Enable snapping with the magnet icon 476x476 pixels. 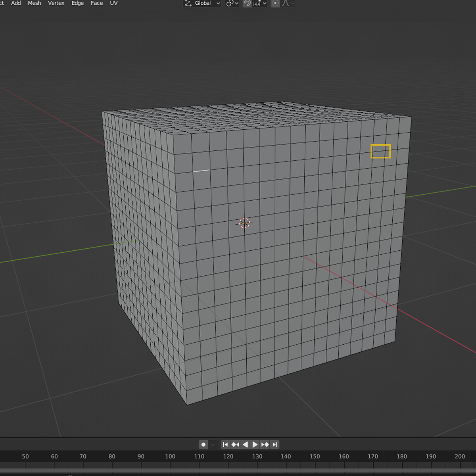[x=246, y=3]
